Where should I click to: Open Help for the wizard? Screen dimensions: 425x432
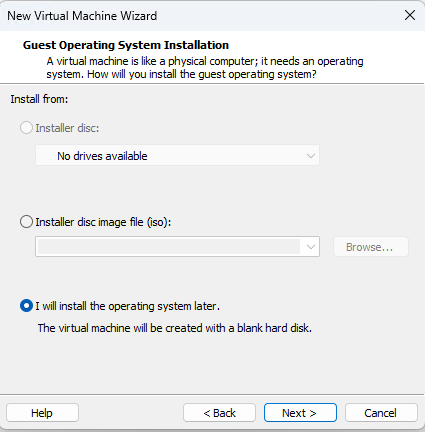(x=42, y=413)
